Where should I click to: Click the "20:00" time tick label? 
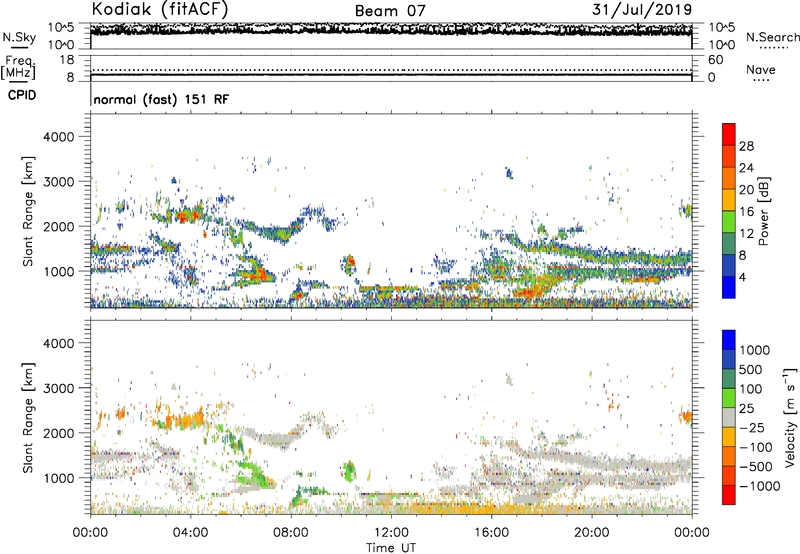pyautogui.click(x=591, y=533)
